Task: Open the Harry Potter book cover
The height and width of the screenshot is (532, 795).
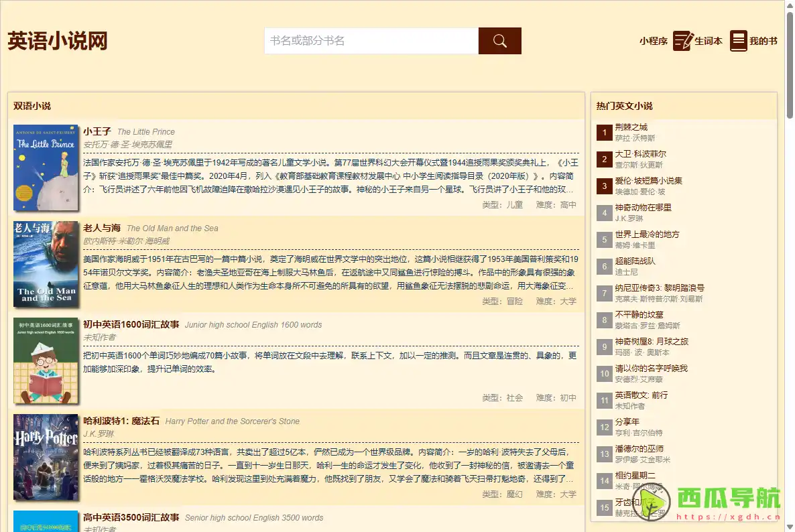Action: coord(46,457)
